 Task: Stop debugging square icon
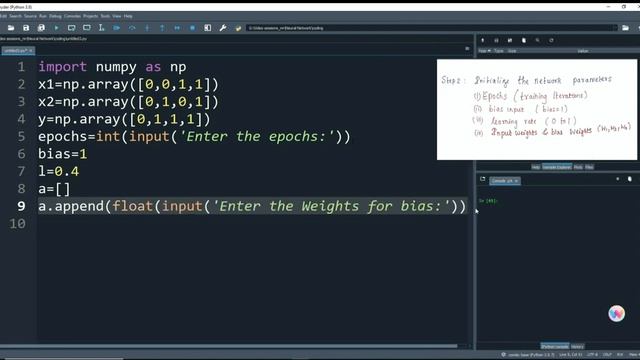(192, 28)
